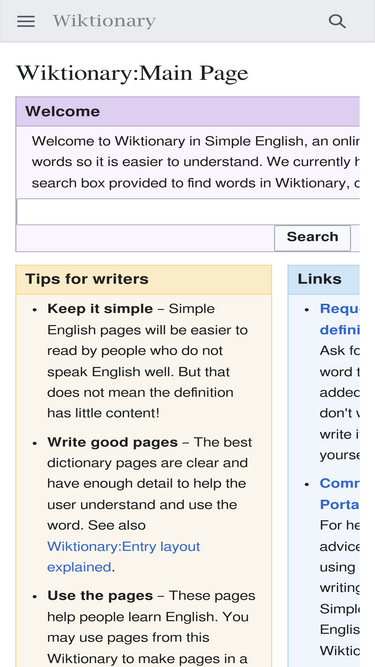Click the Search button
The width and height of the screenshot is (375, 667).
coord(312,238)
